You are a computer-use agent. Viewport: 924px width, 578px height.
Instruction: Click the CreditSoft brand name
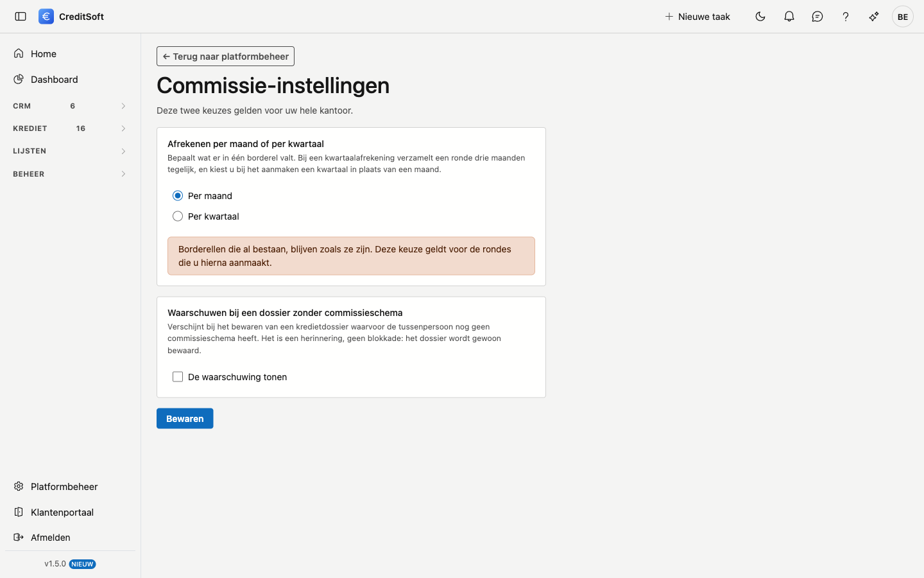pyautogui.click(x=81, y=17)
